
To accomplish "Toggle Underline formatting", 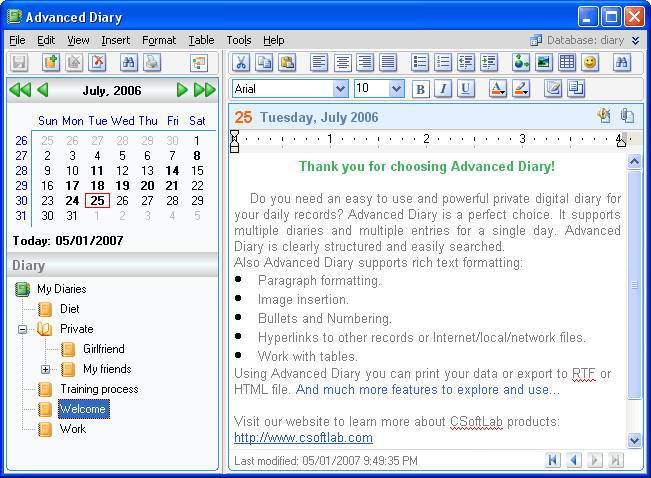I will click(465, 89).
